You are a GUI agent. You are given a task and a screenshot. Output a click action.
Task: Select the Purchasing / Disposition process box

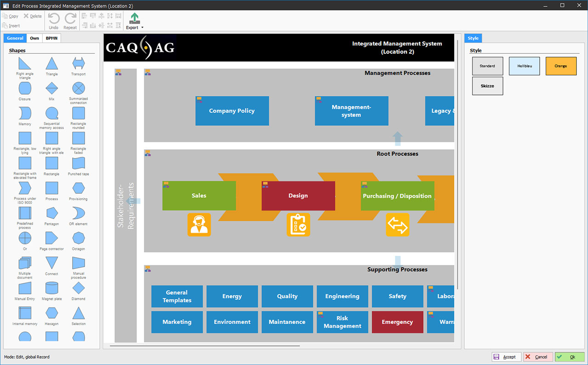397,196
